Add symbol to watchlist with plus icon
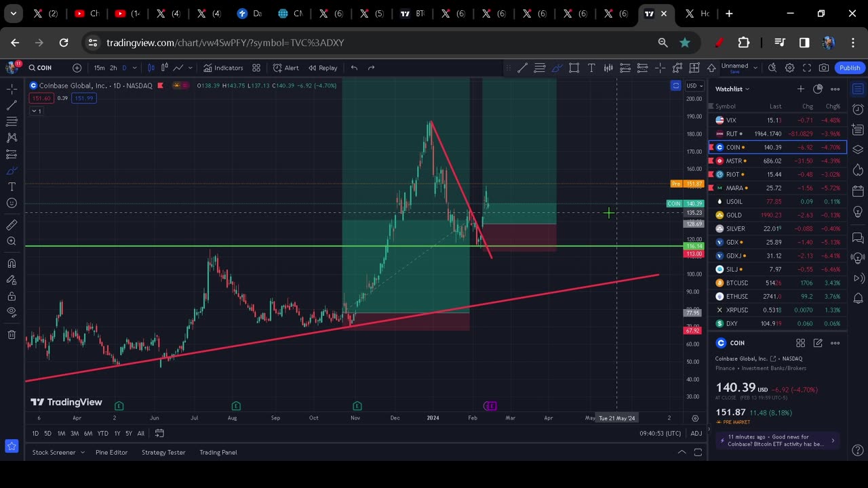 point(801,89)
